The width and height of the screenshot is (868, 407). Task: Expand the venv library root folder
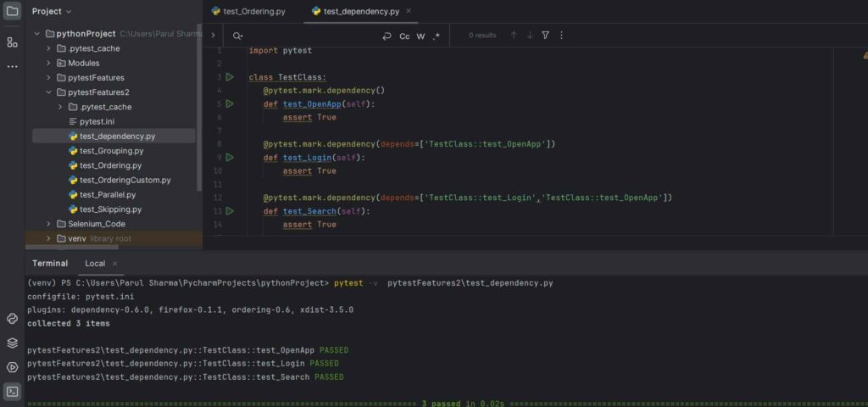coord(48,238)
